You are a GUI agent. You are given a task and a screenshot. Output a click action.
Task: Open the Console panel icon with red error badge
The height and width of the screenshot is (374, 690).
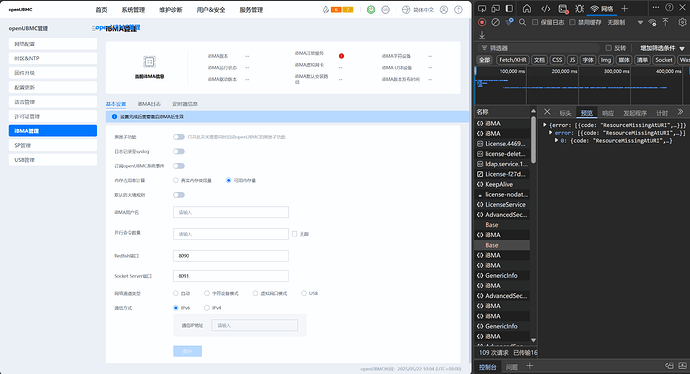pyautogui.click(x=563, y=9)
